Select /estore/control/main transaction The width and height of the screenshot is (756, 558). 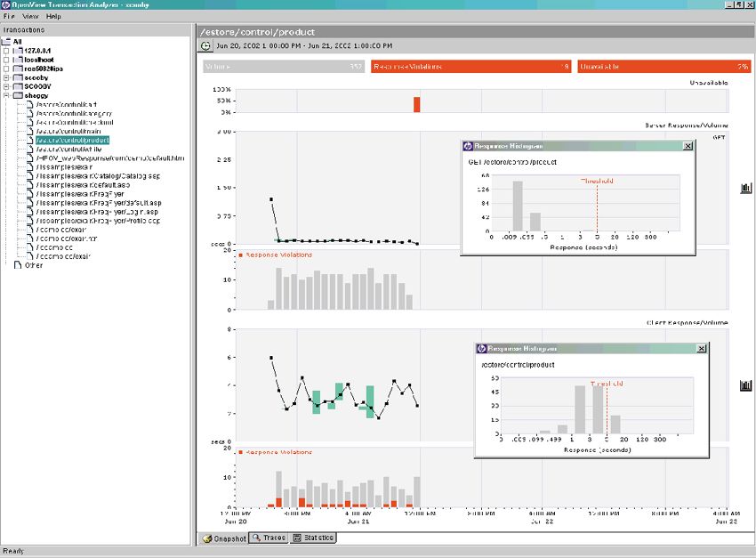(x=68, y=131)
